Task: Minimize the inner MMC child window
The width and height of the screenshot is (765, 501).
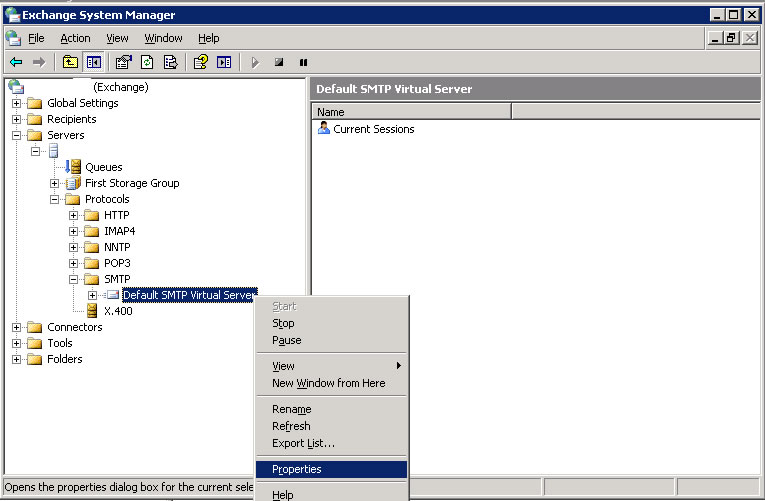Action: point(715,38)
